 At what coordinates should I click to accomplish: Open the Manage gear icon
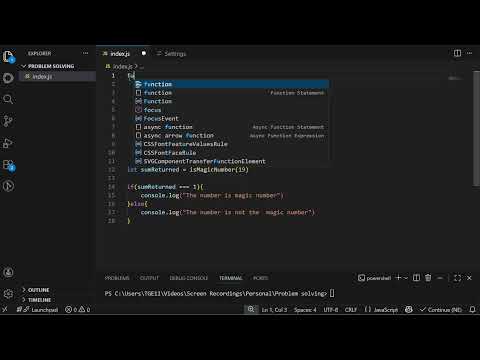[x=8, y=293]
